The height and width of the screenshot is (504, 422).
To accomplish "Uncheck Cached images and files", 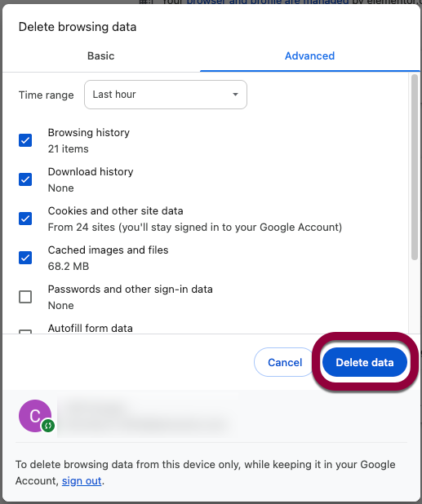I will tap(25, 258).
